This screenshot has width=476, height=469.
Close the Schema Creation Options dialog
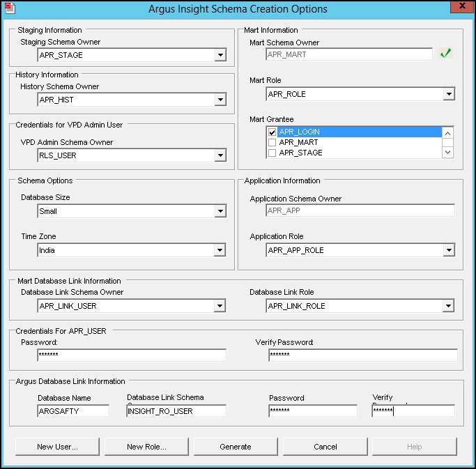[462, 6]
